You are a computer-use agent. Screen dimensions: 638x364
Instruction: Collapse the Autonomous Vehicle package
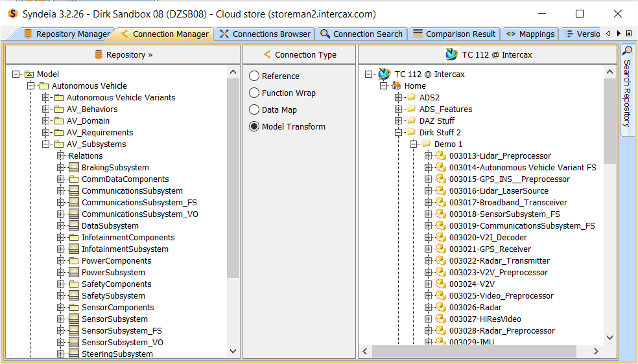point(31,85)
